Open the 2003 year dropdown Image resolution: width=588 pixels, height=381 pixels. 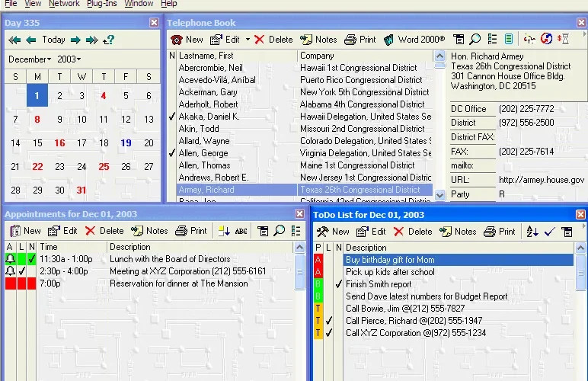click(69, 59)
